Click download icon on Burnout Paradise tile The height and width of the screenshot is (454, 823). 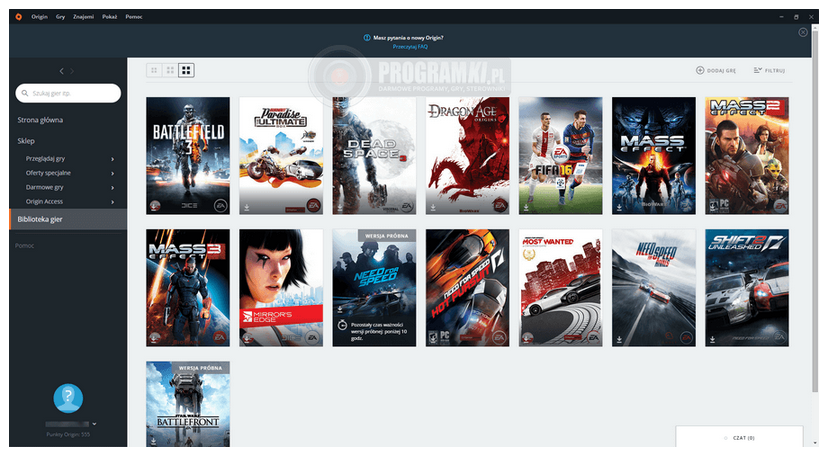coord(247,208)
